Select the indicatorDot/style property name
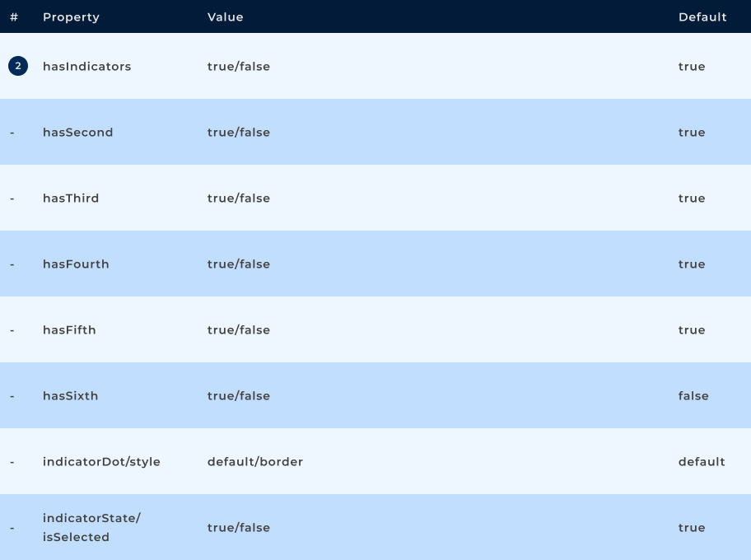751x560 pixels. pos(101,462)
